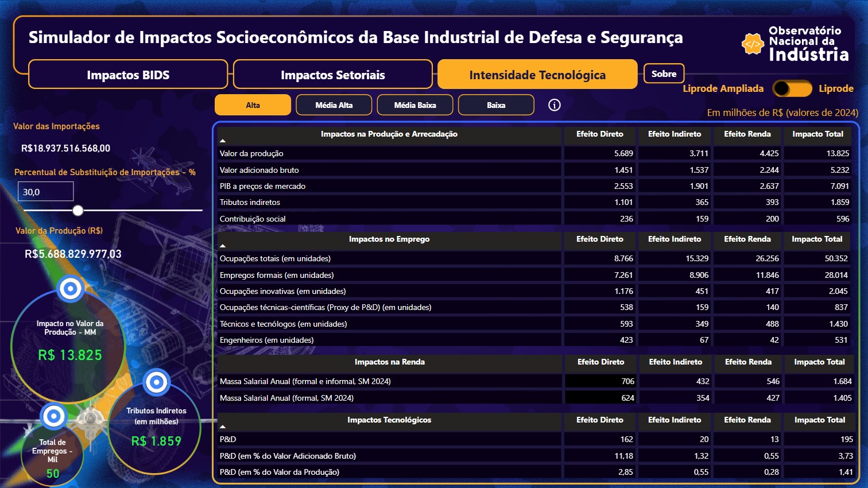Select the Média Alta intensity filter
The width and height of the screenshot is (868, 488).
point(334,105)
